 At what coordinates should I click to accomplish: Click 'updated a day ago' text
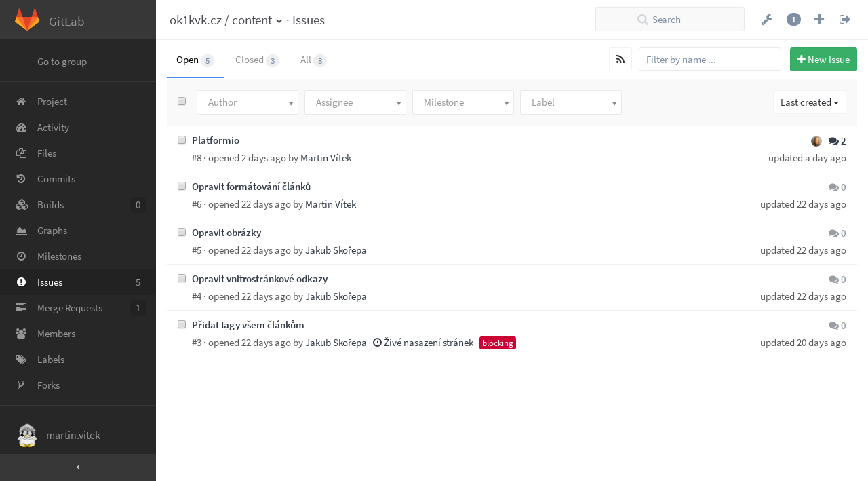[x=807, y=158]
